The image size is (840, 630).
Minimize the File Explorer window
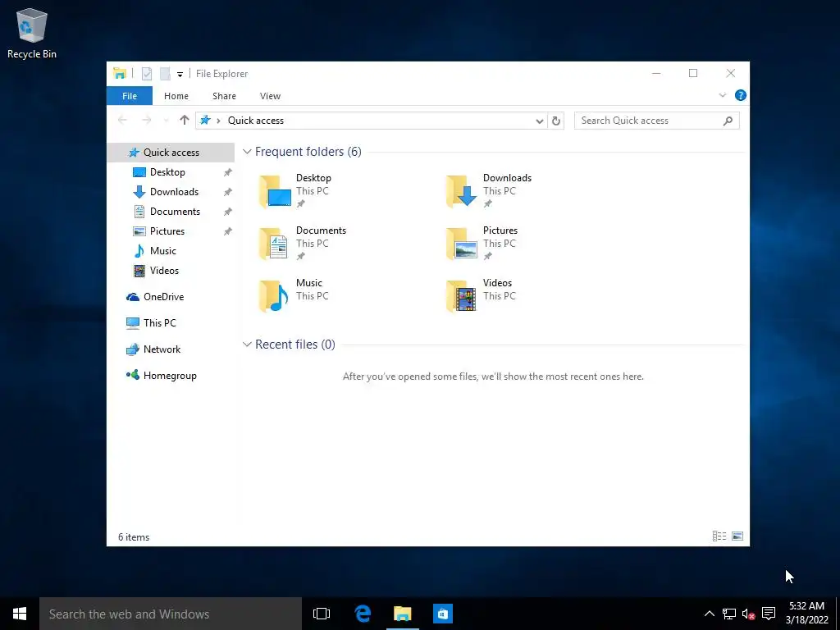[656, 73]
